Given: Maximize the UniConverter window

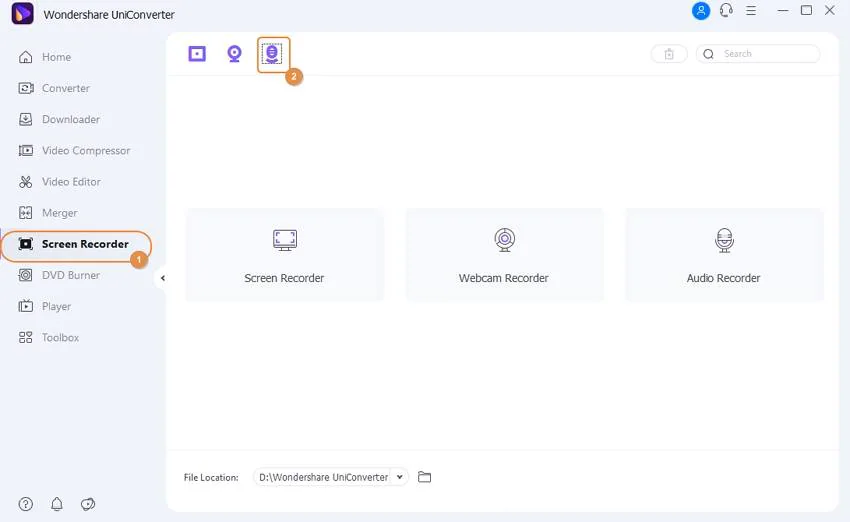Looking at the screenshot, I should 806,10.
